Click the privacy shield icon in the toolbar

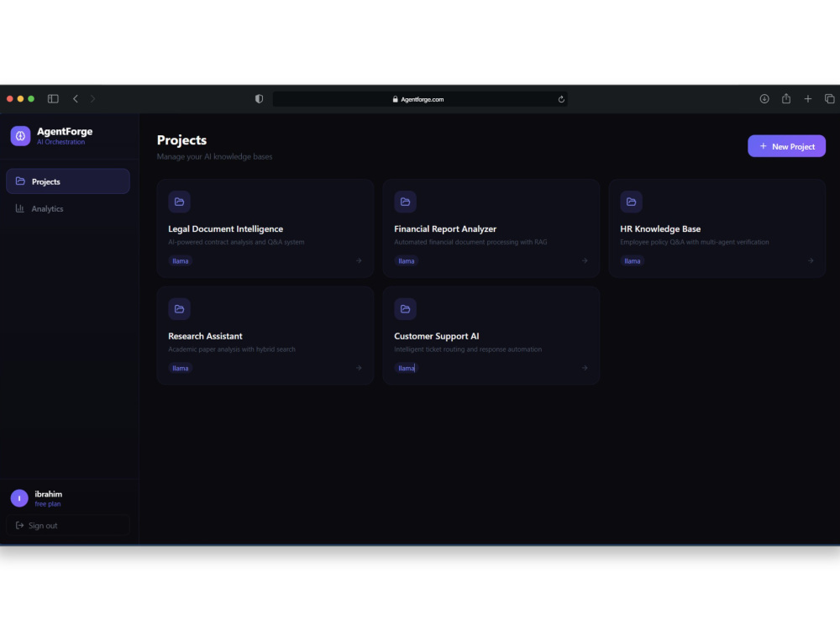pos(260,98)
